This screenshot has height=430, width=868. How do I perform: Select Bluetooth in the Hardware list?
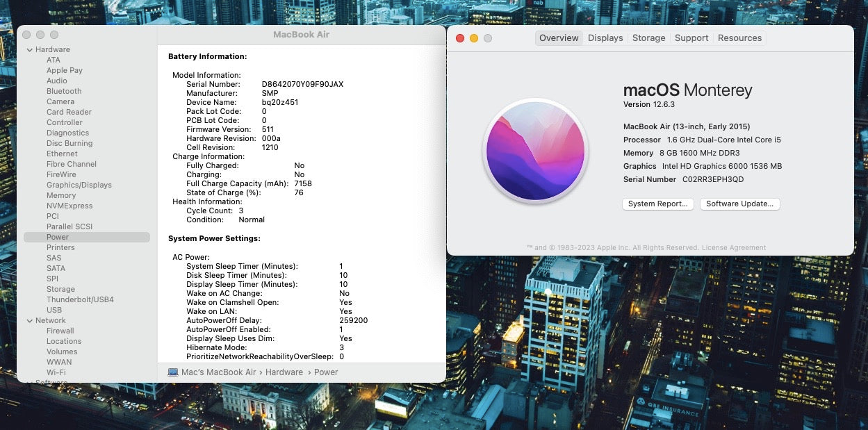(x=64, y=91)
